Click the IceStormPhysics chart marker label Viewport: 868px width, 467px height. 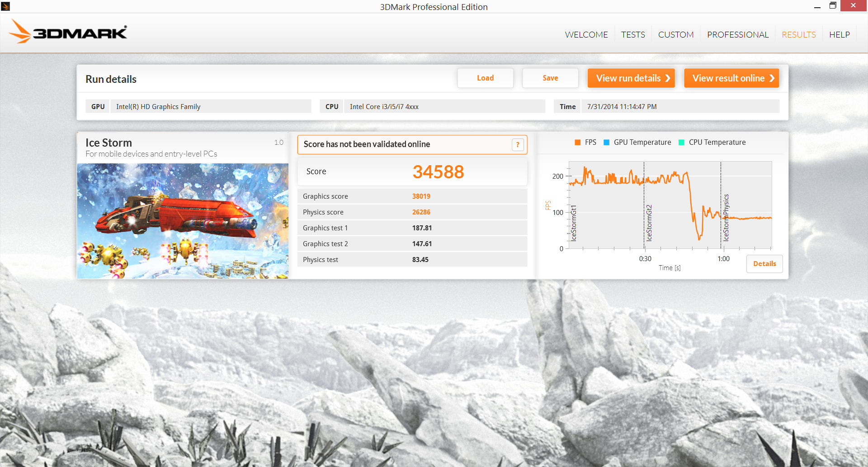726,217
